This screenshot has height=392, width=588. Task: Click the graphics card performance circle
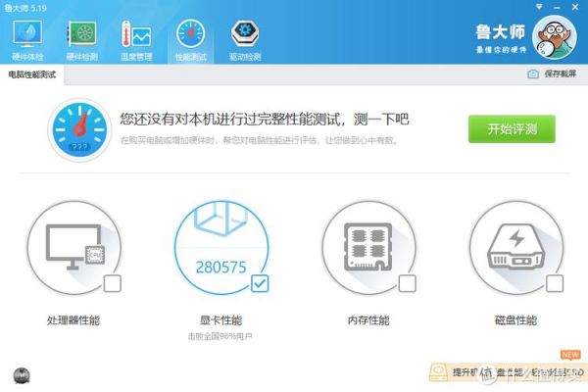click(221, 248)
